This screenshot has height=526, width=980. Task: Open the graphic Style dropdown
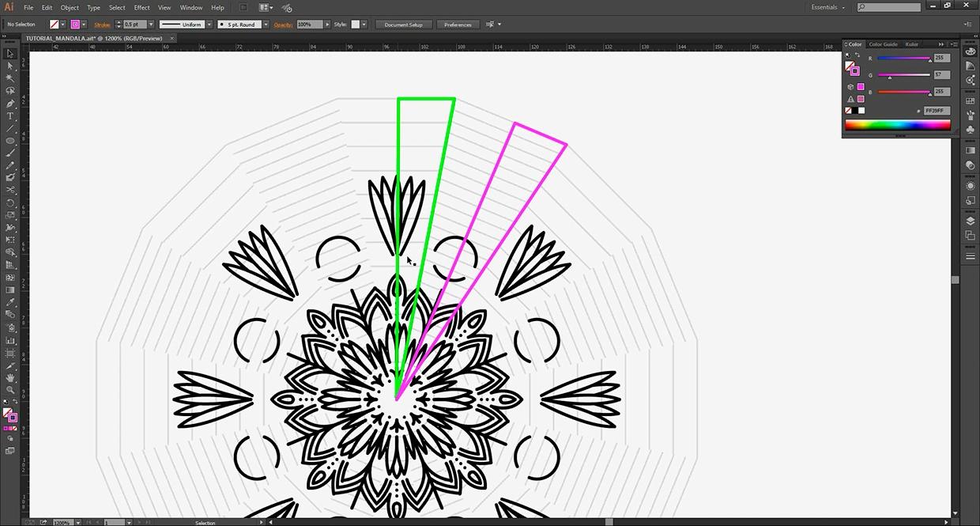pos(364,25)
